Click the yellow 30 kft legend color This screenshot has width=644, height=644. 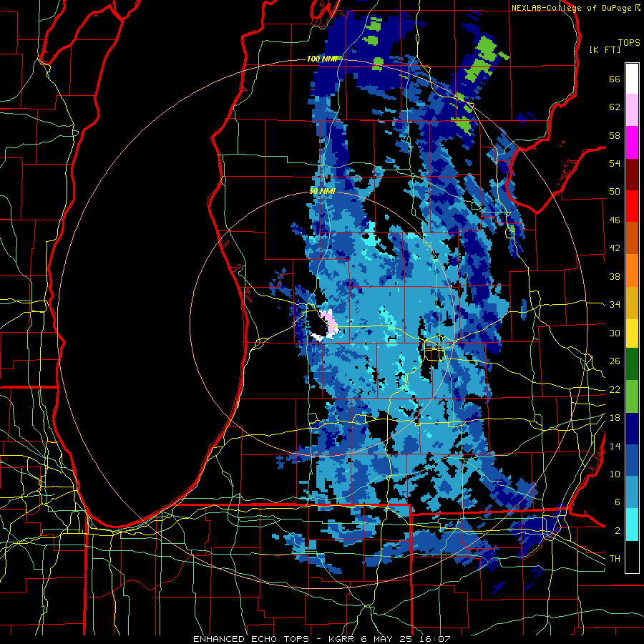tap(632, 333)
